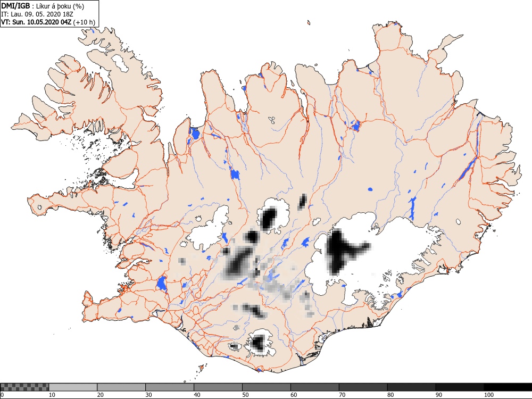Click the 'IT: Lau. 09. 05. 2020 18Z' line

tap(37, 14)
